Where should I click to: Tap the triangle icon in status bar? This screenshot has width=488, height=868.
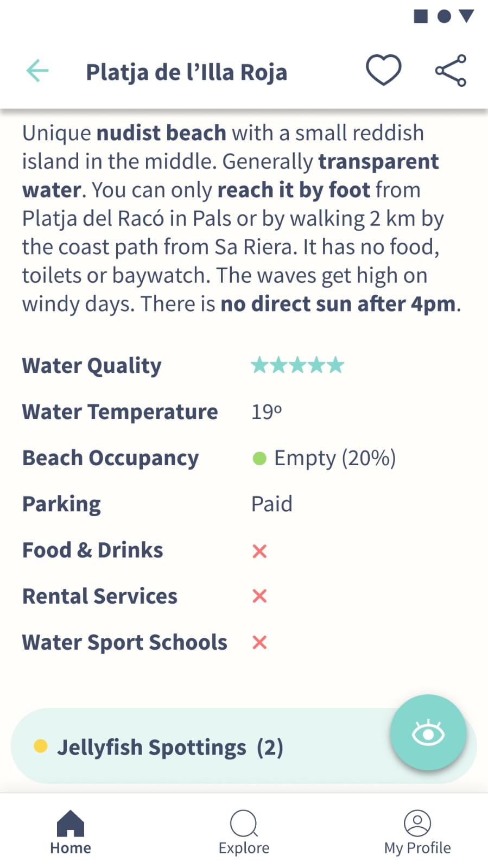(x=467, y=16)
